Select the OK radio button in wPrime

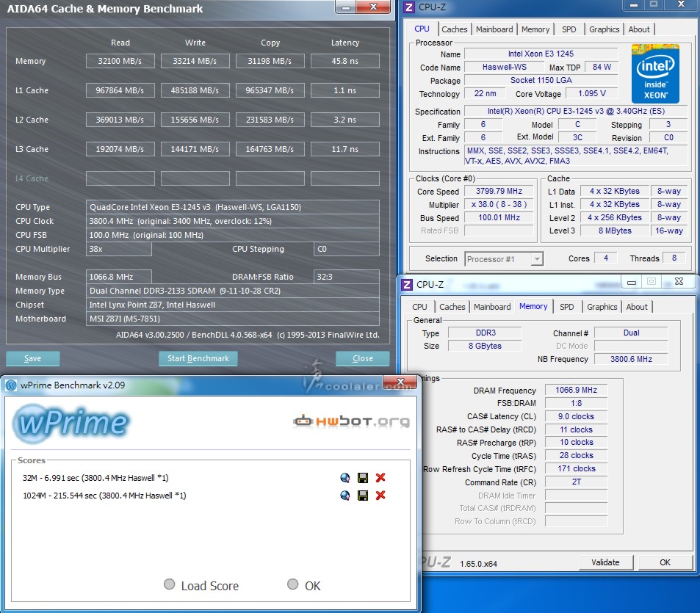pos(293,584)
